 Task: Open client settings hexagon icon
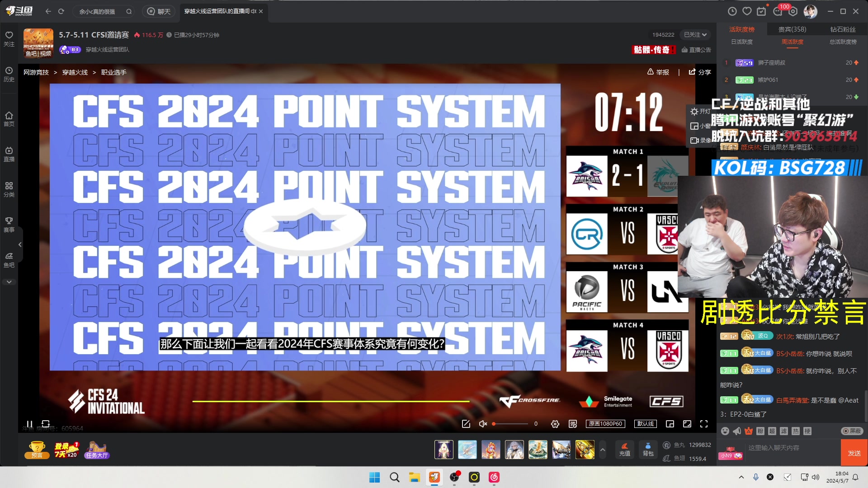click(793, 11)
